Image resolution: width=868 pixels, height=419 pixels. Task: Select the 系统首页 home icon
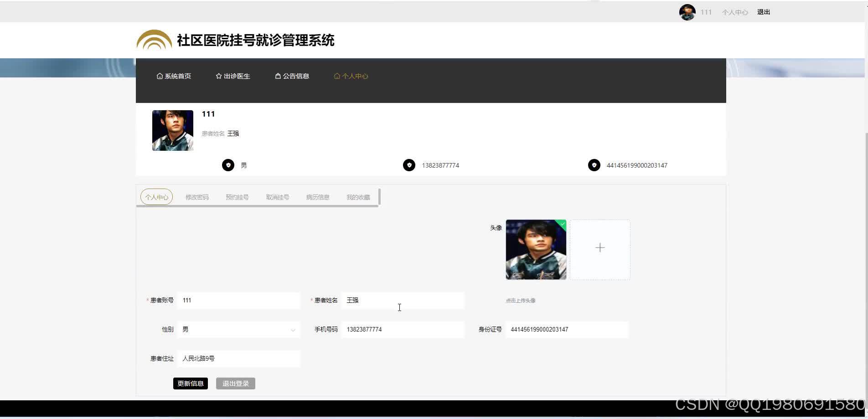click(159, 76)
